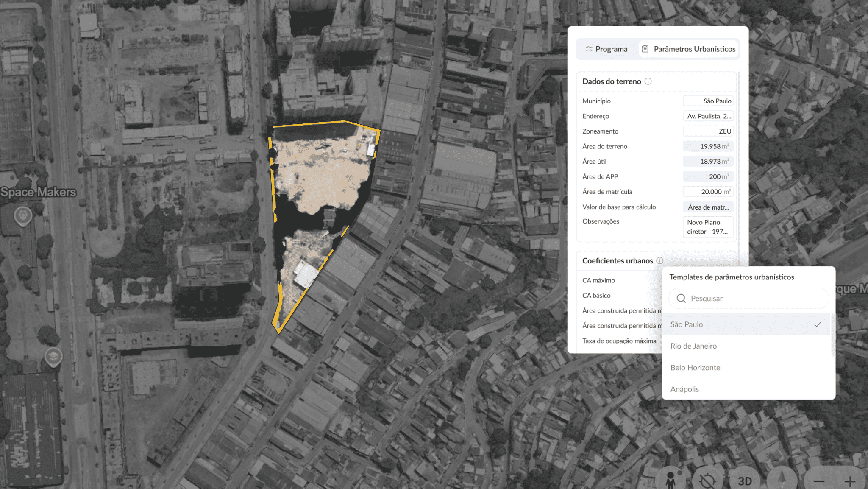Click the Pesquisar search field
Screen dimensions: 868x489
tap(748, 299)
